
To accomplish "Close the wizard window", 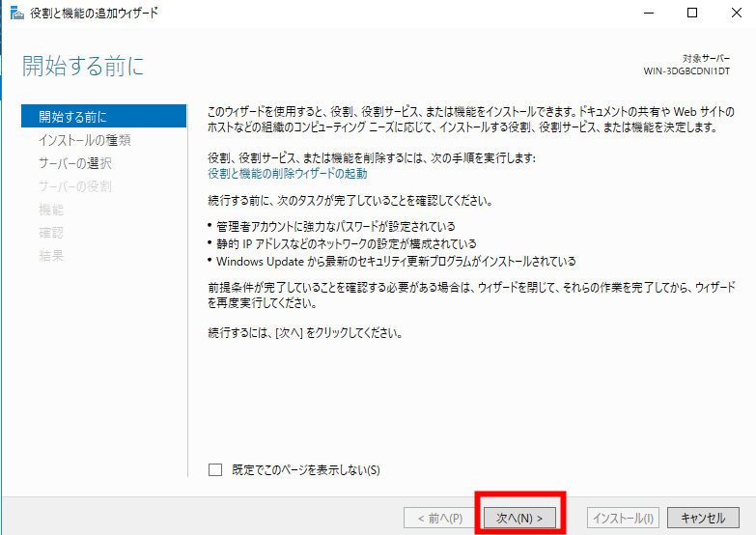I will pos(737,13).
